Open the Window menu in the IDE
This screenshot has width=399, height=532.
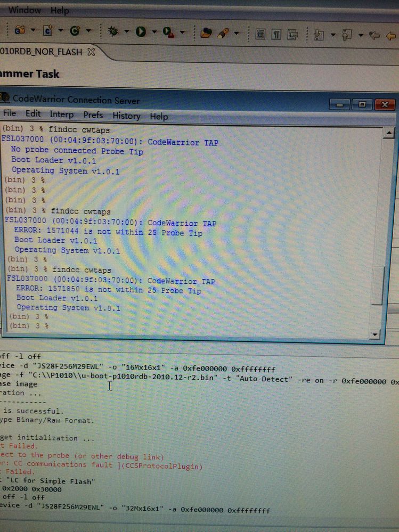pos(25,10)
